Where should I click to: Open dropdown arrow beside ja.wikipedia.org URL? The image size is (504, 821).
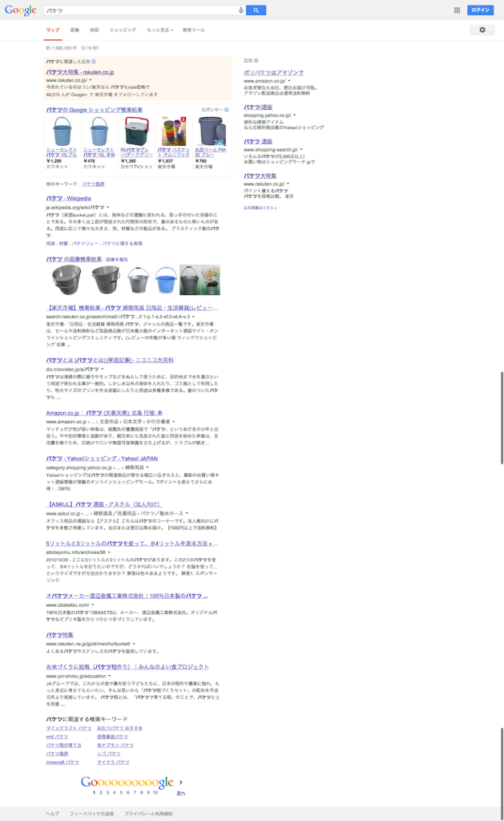tap(108, 208)
